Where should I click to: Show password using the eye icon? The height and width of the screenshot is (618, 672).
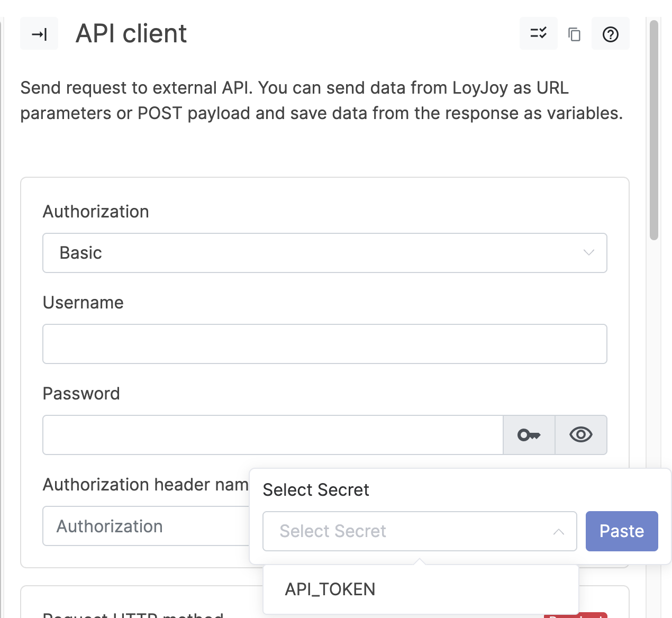580,435
